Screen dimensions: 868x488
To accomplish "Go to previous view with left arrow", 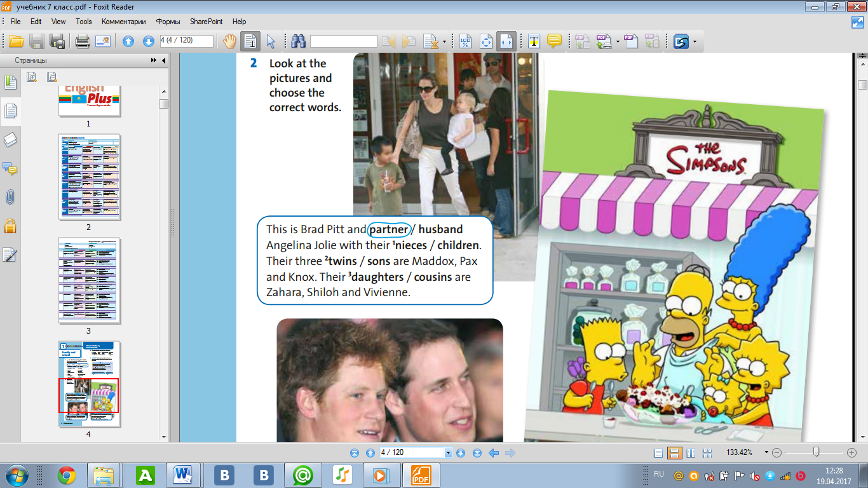I will tap(494, 453).
